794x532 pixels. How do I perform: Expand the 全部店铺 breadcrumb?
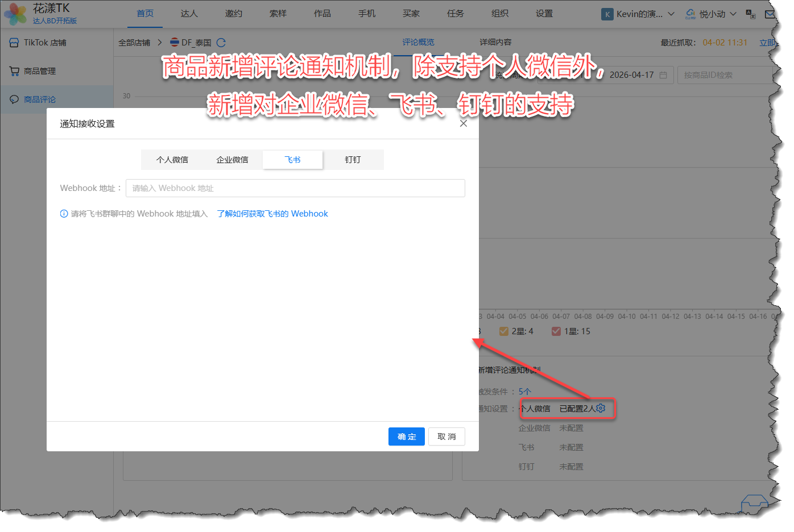point(134,43)
